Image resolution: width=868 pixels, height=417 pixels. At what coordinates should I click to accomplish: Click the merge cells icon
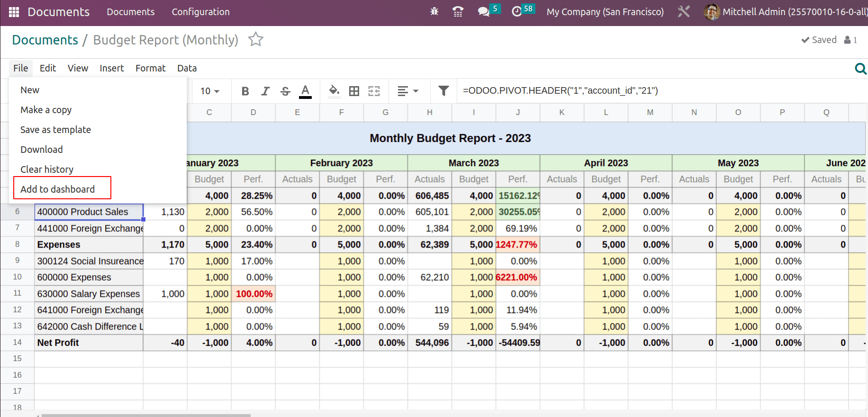[x=374, y=91]
